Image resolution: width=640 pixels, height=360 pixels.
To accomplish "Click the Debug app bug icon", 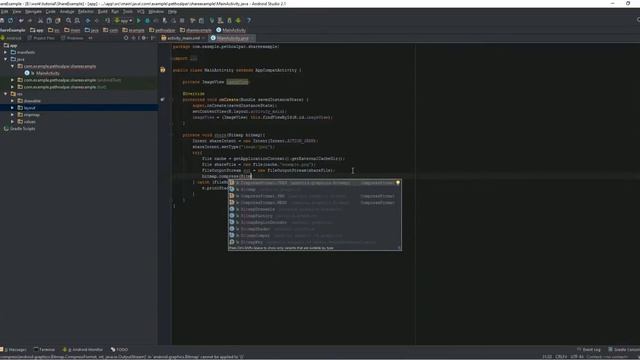I will pyautogui.click(x=147, y=20).
